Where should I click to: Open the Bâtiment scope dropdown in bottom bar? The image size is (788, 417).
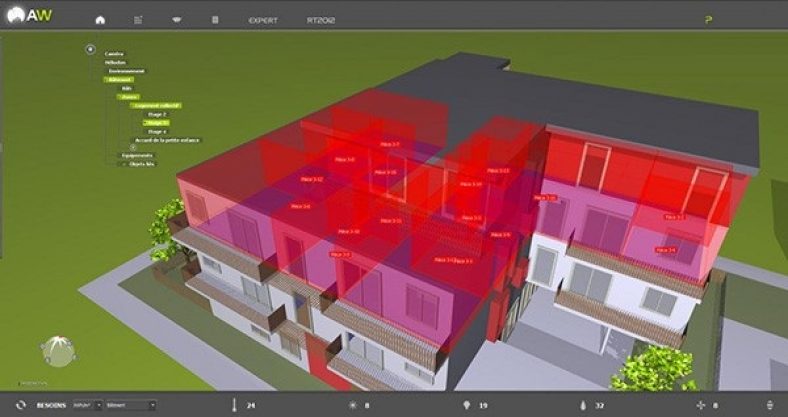(x=131, y=405)
